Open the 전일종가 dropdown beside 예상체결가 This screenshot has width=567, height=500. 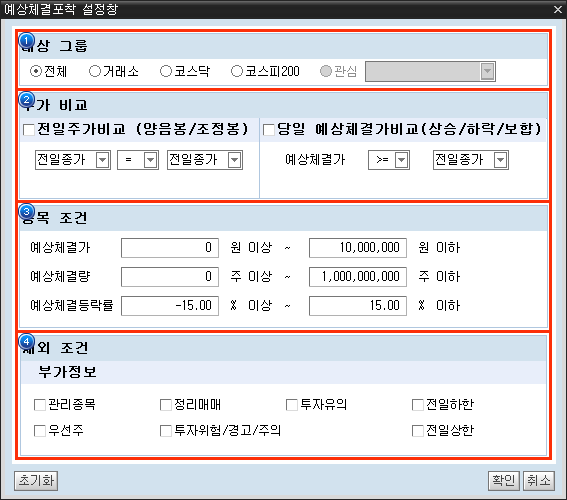471,160
